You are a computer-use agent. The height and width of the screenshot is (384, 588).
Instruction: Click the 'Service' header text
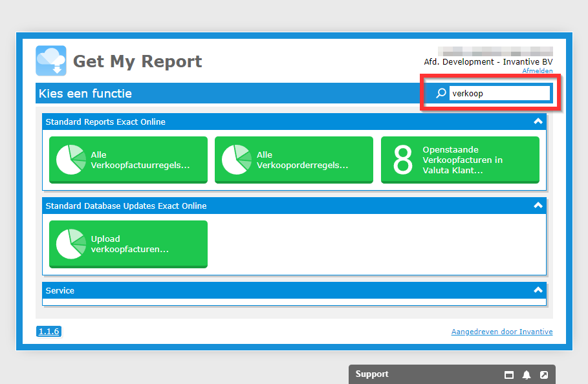[x=60, y=290]
